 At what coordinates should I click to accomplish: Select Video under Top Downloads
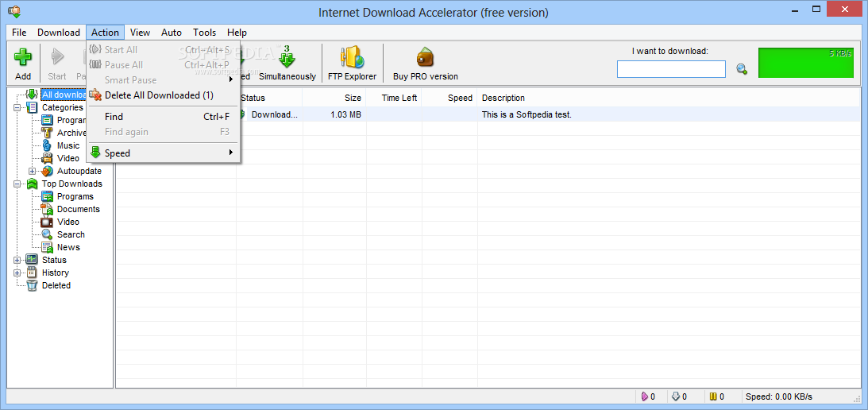(68, 222)
